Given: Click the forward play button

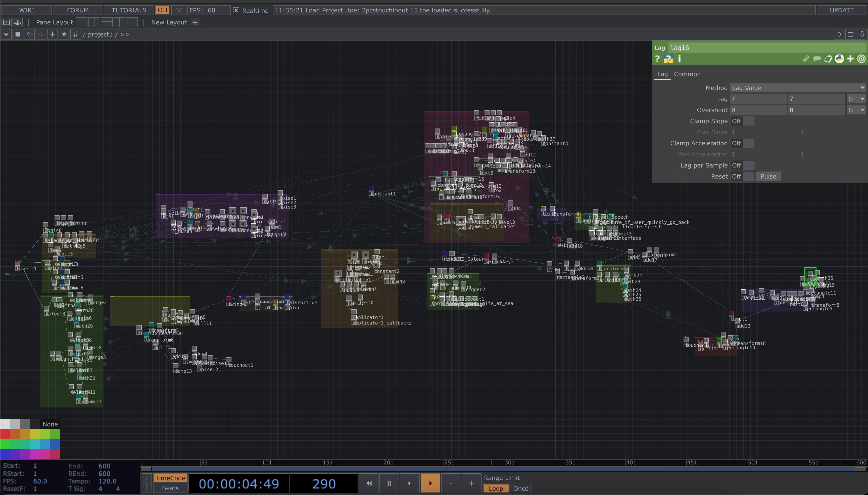Looking at the screenshot, I should 430,483.
